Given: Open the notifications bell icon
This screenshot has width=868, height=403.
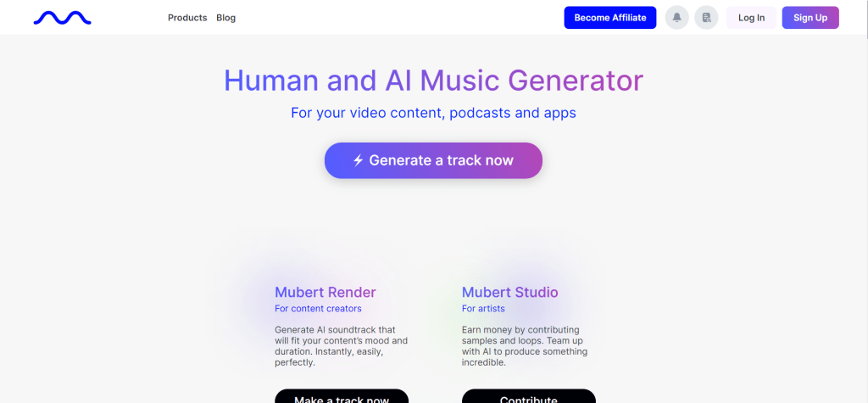Looking at the screenshot, I should coord(676,18).
